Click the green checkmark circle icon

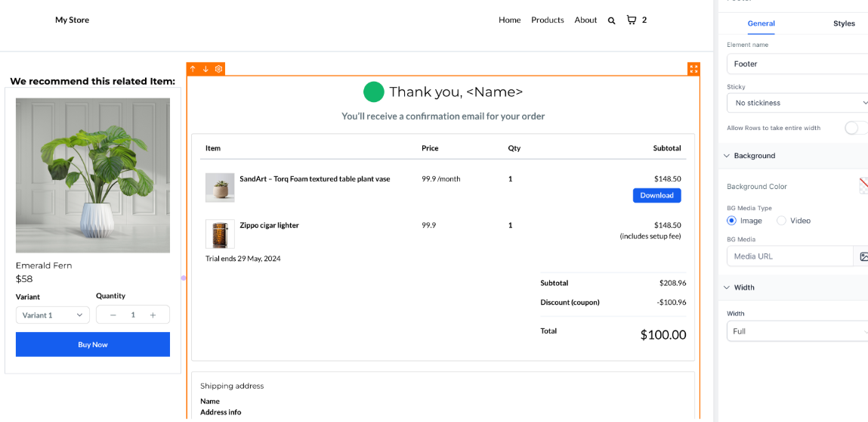coord(374,92)
